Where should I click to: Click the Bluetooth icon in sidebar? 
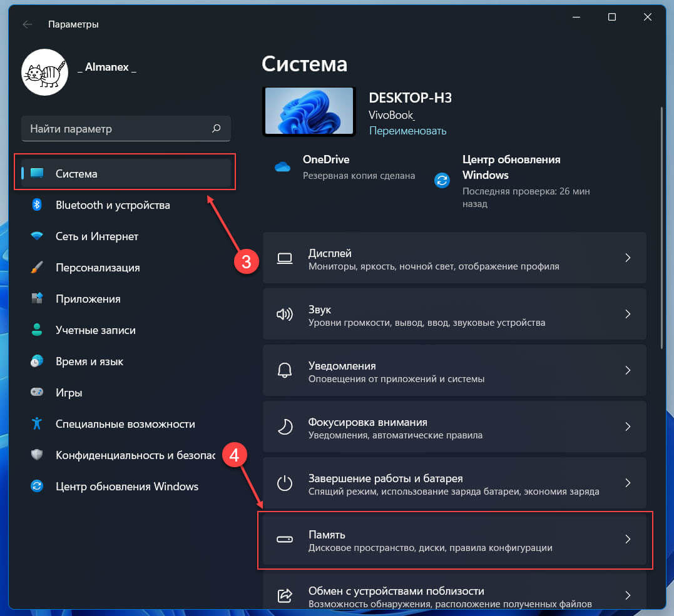(37, 204)
